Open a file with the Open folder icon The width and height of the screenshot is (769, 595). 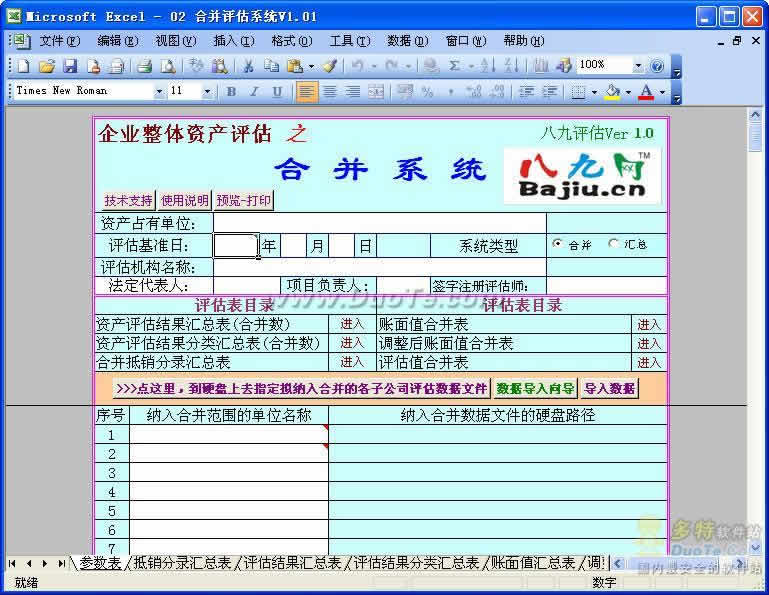[47, 66]
